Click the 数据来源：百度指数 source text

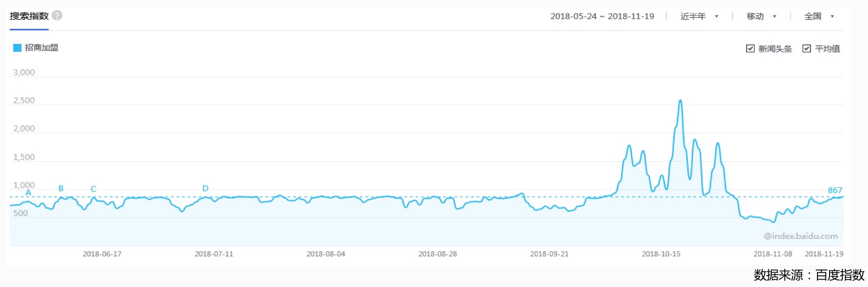[x=809, y=275]
